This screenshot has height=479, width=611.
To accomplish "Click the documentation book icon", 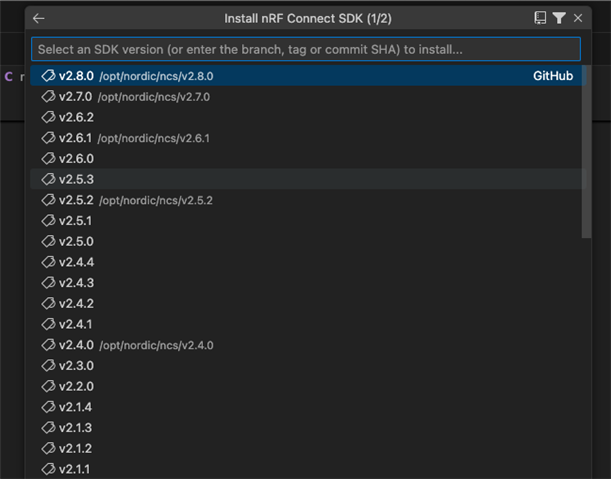I will click(x=540, y=18).
